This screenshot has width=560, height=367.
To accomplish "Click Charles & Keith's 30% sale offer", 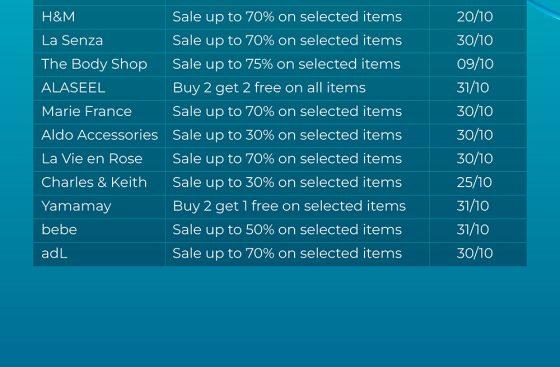I will tap(287, 182).
